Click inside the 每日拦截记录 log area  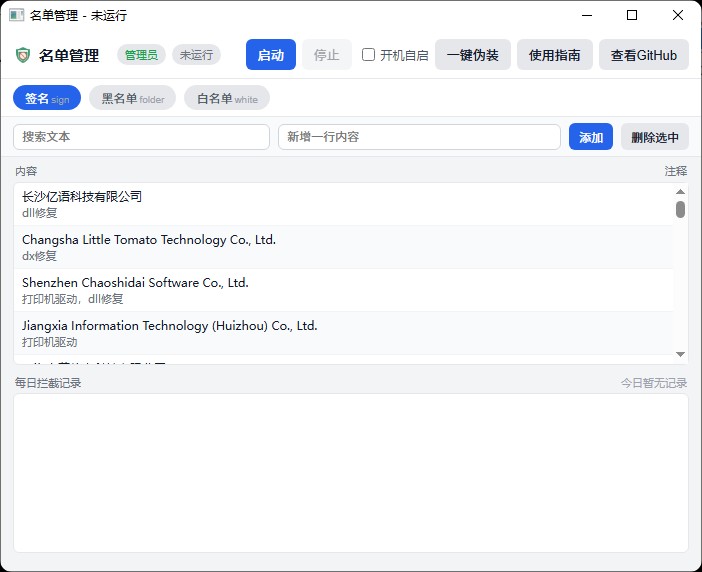351,473
